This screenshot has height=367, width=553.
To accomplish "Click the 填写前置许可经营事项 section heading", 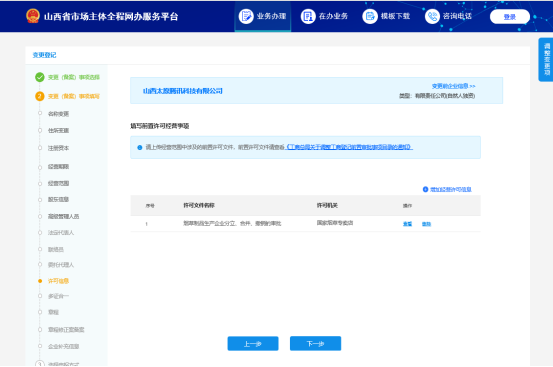I will coord(160,126).
